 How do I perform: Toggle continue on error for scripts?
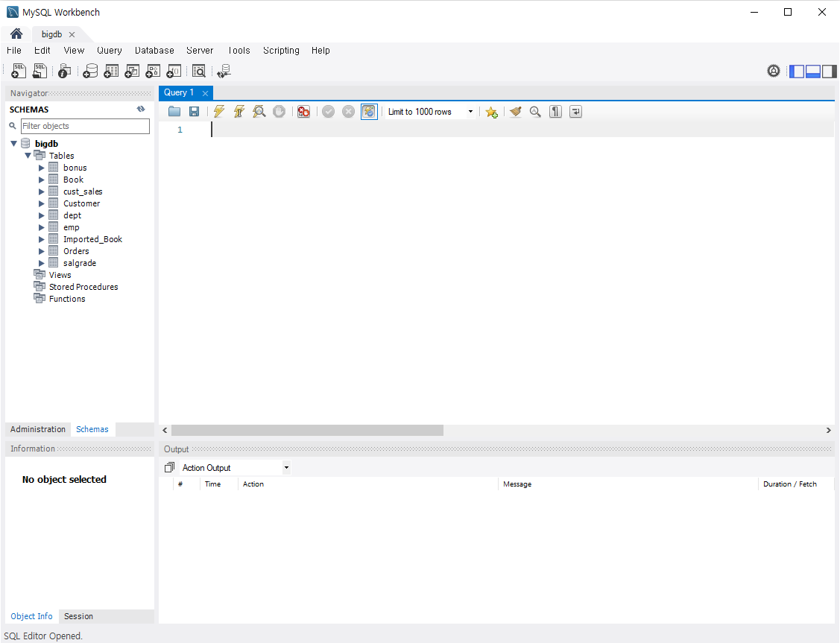304,111
